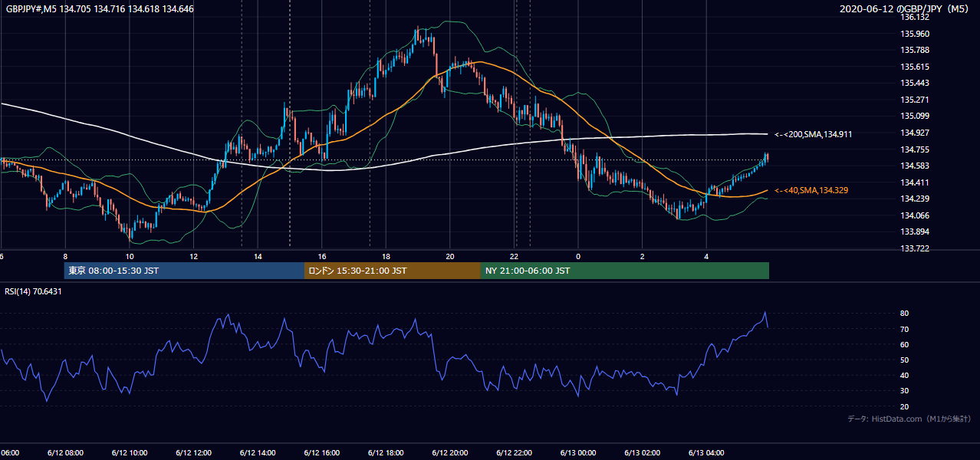Click hour label 16 under the price chart

pos(322,257)
